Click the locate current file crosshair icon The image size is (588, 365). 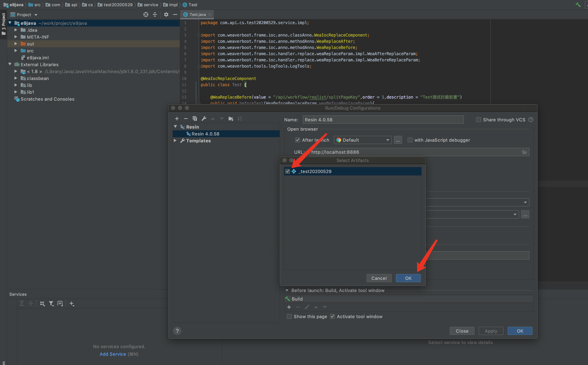(146, 15)
